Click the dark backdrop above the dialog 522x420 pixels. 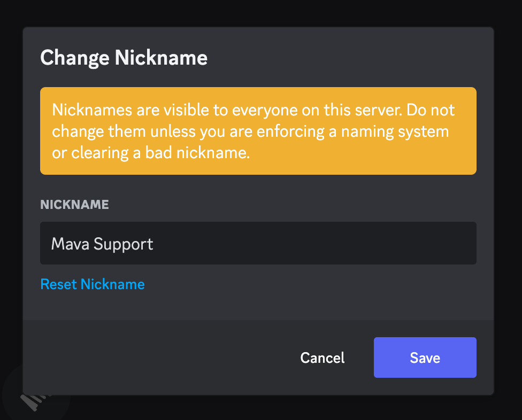click(261, 13)
